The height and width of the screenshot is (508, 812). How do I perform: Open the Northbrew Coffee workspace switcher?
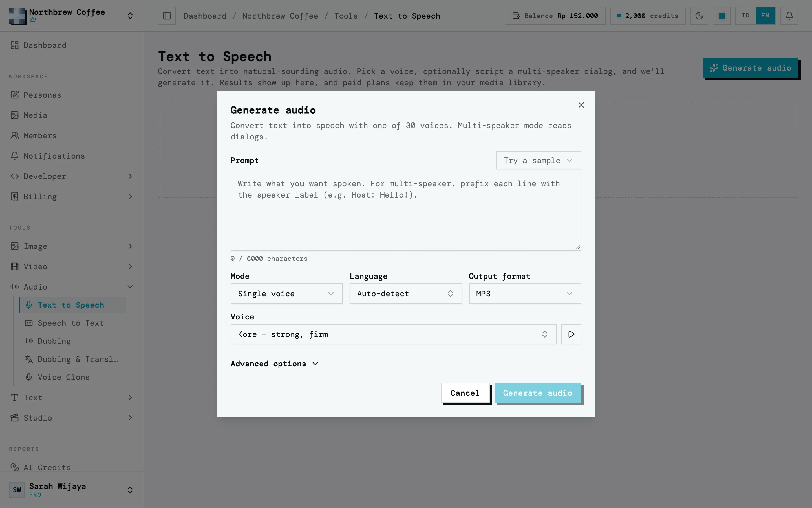coord(72,16)
